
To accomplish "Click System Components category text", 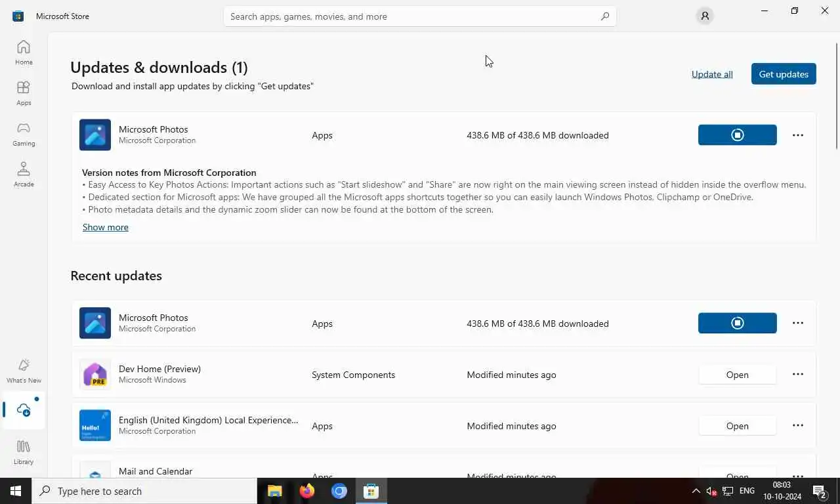I will coord(354,375).
